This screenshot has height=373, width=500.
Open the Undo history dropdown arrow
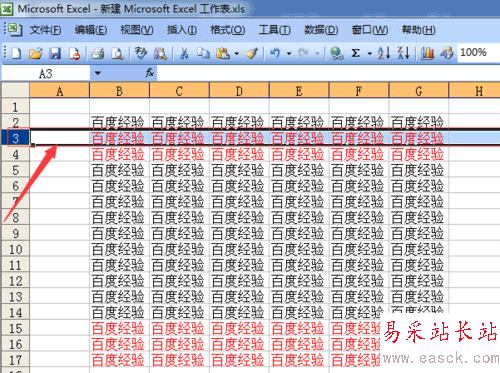point(289,53)
